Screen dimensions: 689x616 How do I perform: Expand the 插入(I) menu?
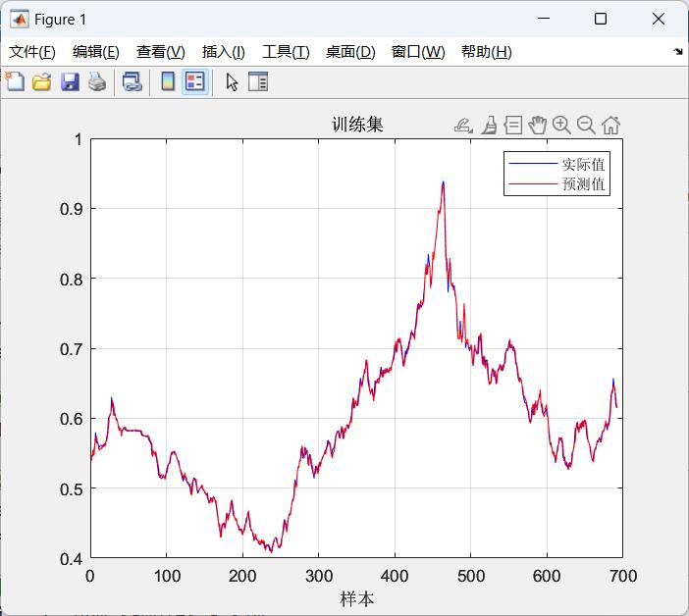click(x=223, y=52)
